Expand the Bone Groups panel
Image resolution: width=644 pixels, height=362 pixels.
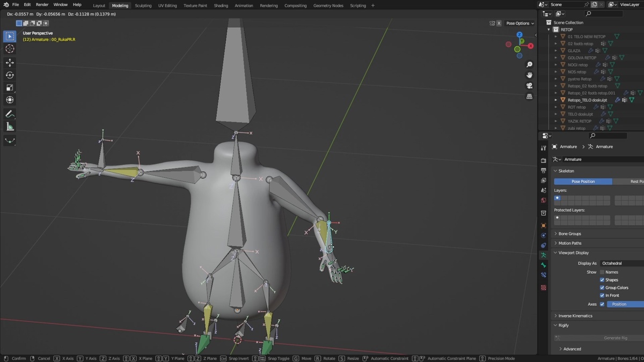pos(569,234)
